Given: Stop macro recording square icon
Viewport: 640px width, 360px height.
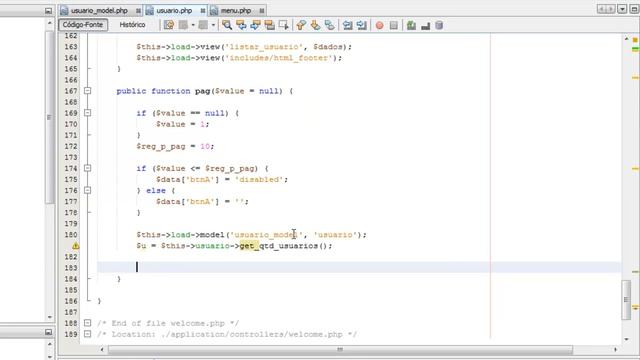Looking at the screenshot, I should tap(393, 26).
